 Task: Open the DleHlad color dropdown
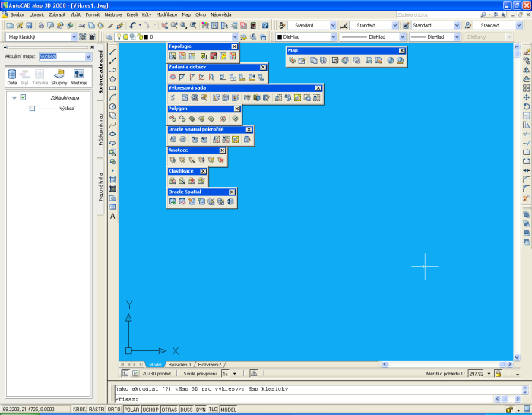click(334, 37)
